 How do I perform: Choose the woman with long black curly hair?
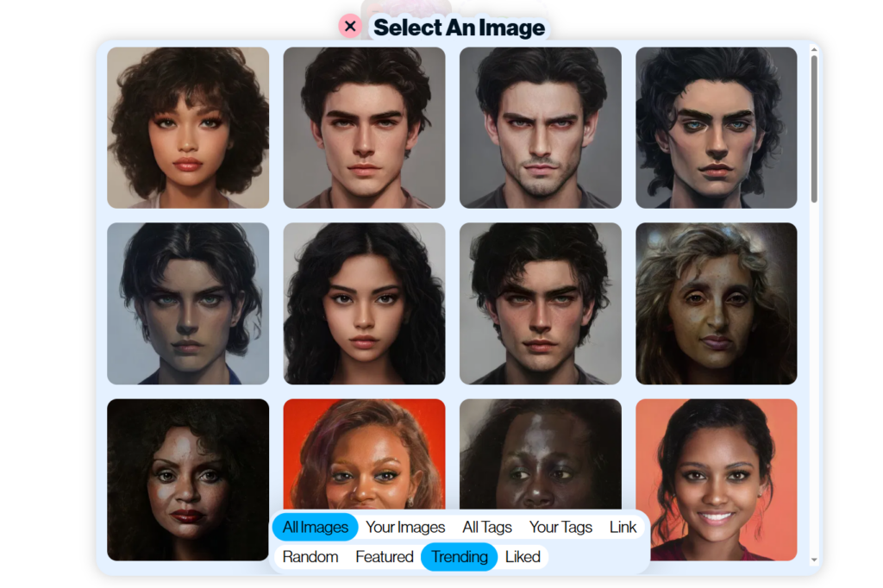[364, 303]
